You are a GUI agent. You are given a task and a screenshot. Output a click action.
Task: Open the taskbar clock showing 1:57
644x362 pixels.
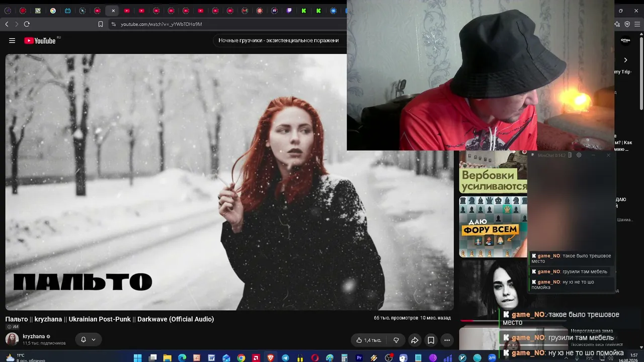point(629,357)
